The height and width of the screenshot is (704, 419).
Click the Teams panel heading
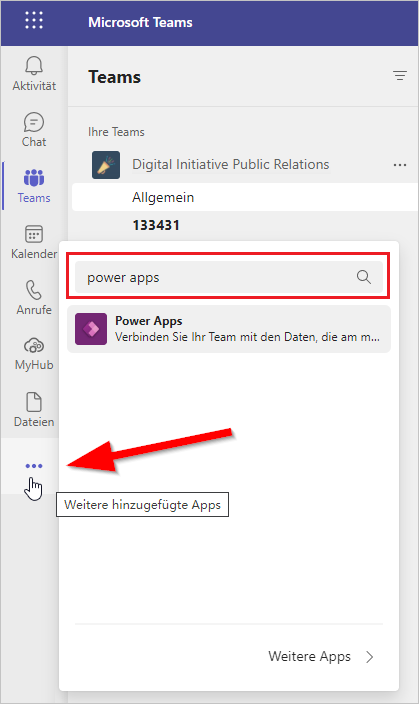click(x=115, y=77)
